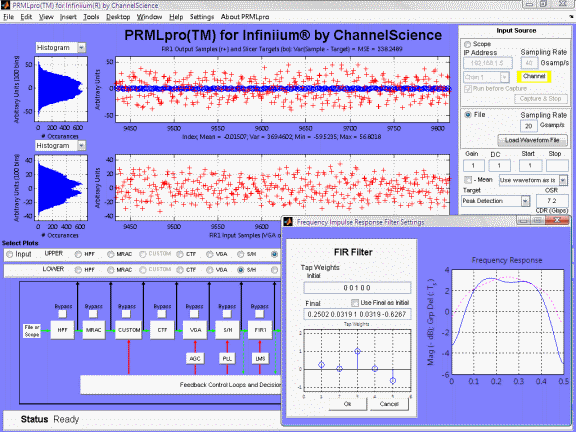
Task: Open the FIR1 block in the signal chain
Action: coord(260,330)
